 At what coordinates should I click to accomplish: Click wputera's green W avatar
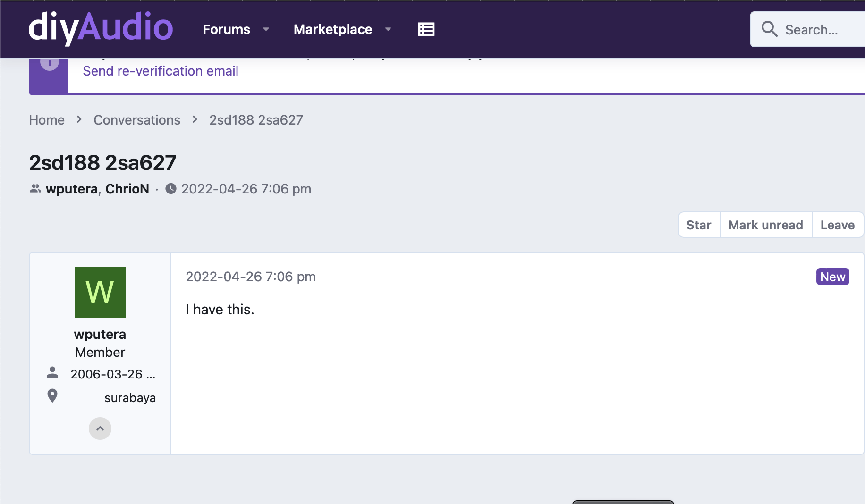[x=100, y=293]
